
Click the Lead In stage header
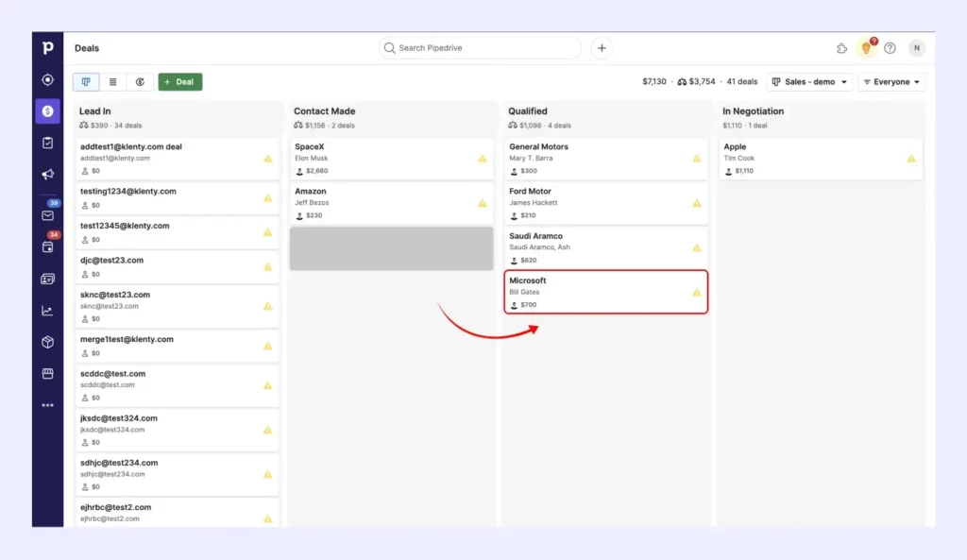pos(95,111)
